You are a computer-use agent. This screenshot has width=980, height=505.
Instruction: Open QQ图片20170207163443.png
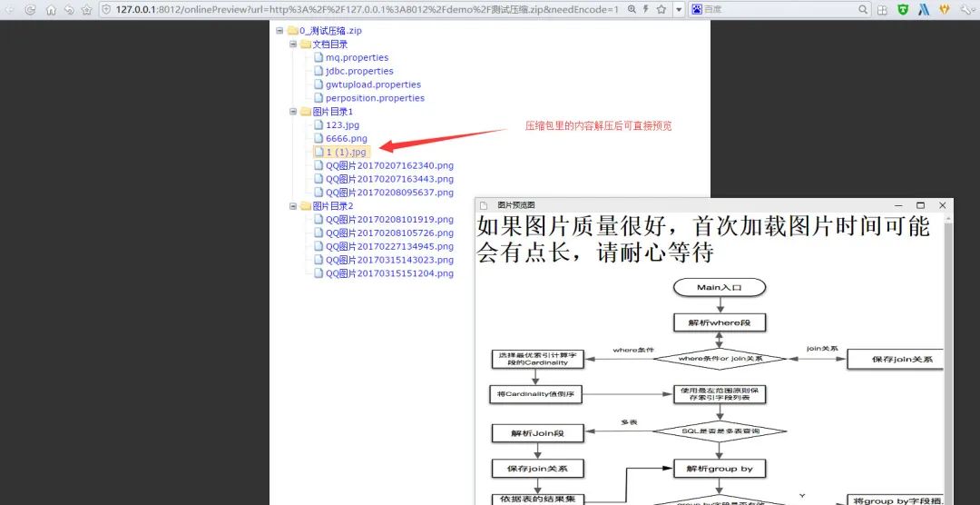pyautogui.click(x=389, y=179)
